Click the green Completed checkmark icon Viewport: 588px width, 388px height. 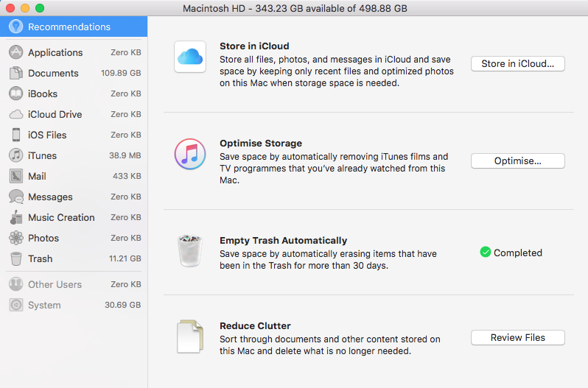(x=486, y=252)
